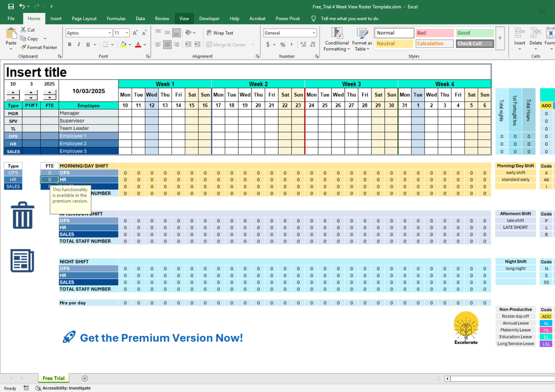Click the Format Painter brush icon

pyautogui.click(x=23, y=47)
